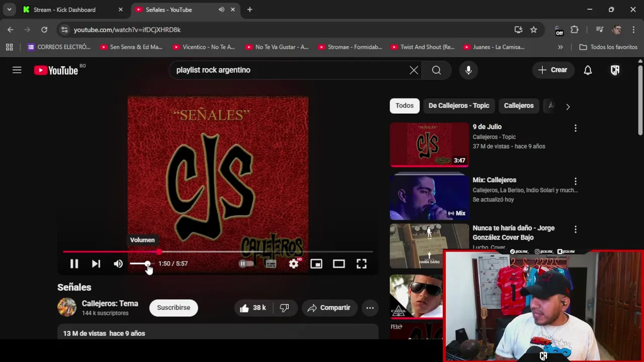
Task: Open more actions ellipsis under video
Action: 370,308
